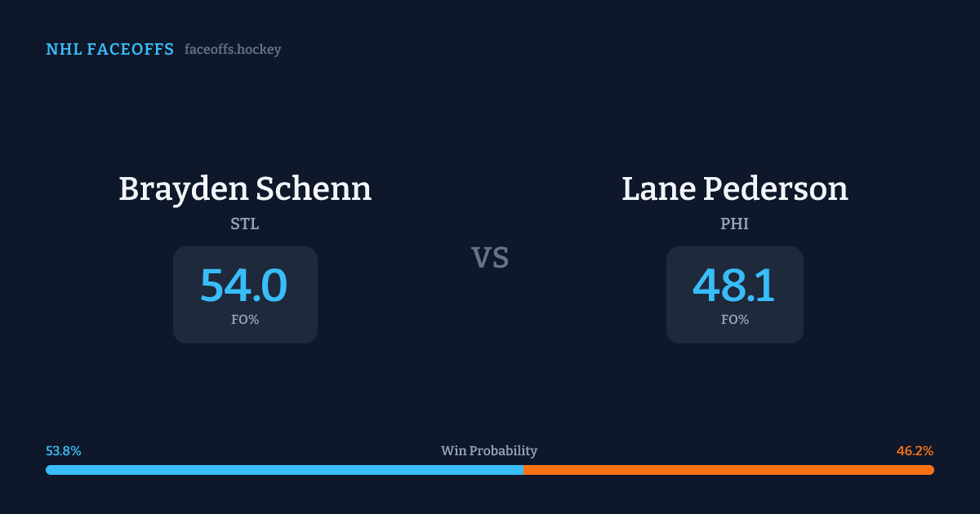Click the STL team abbreviation

[x=245, y=224]
